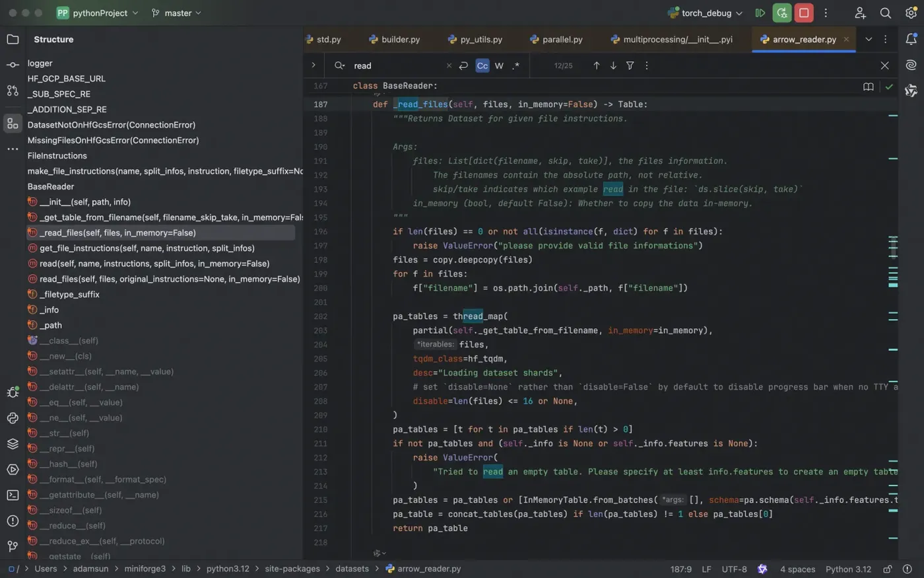Viewport: 924px width, 578px height.
Task: Open torch_debug run configuration dropdown
Action: (x=705, y=13)
